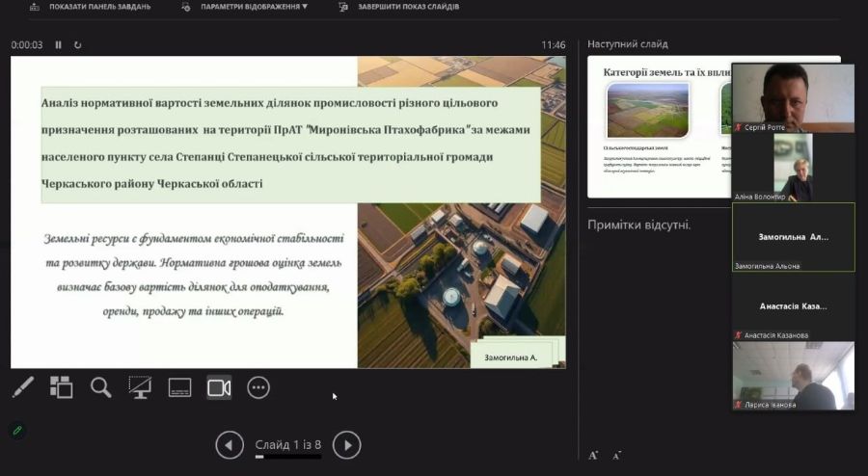The height and width of the screenshot is (476, 868).
Task: Click Завершити показ слайдів
Action: (x=408, y=7)
